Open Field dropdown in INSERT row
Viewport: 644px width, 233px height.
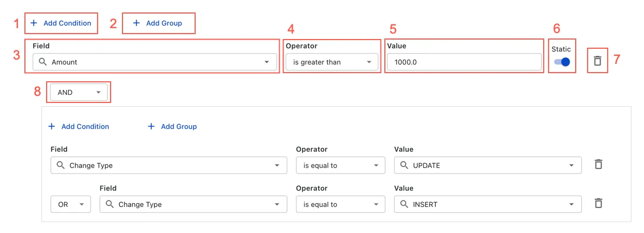193,204
